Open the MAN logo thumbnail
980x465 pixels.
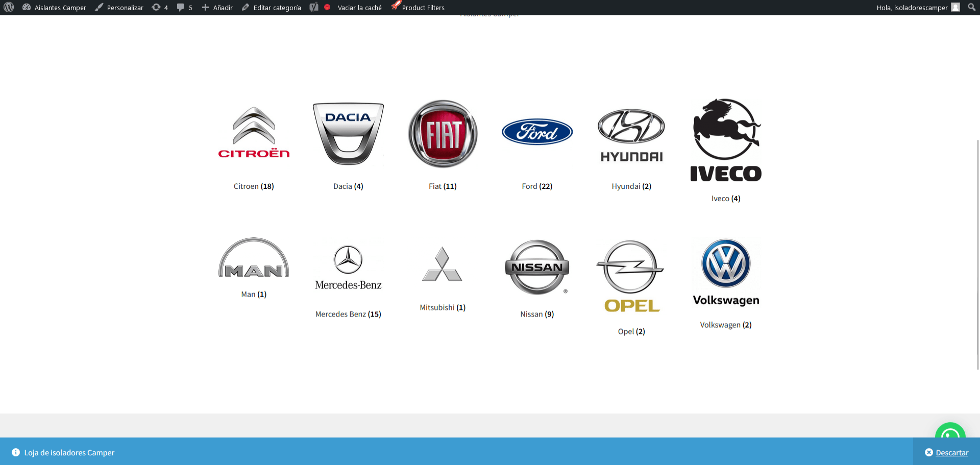(x=254, y=257)
